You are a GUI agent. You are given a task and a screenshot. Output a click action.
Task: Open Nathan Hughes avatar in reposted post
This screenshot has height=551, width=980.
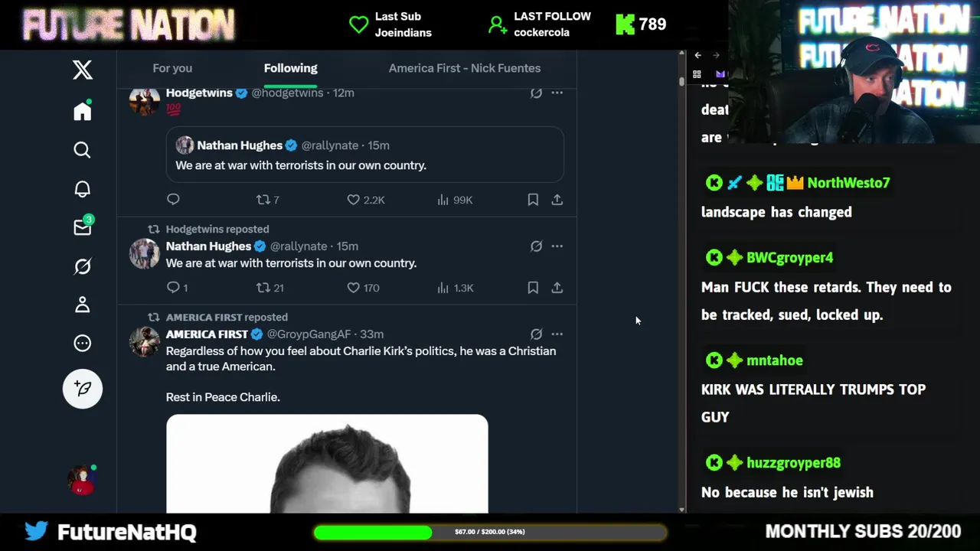144,254
